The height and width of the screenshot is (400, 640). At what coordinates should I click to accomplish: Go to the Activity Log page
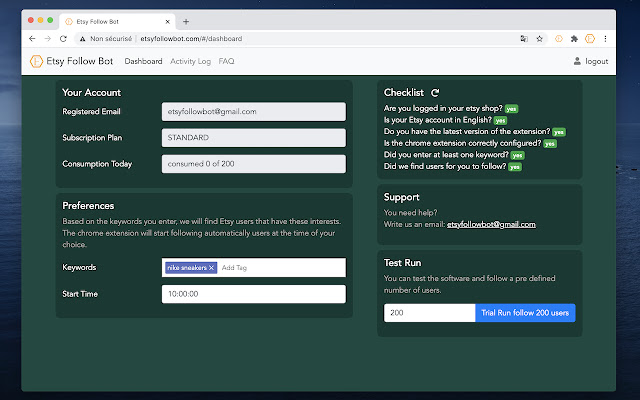190,61
